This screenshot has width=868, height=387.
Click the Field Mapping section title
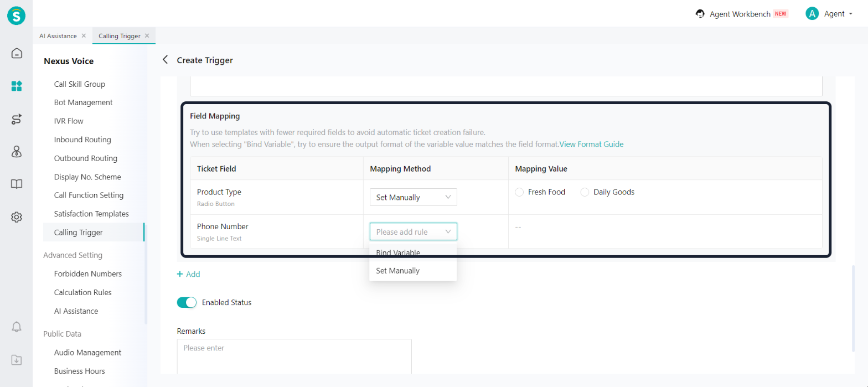point(215,116)
